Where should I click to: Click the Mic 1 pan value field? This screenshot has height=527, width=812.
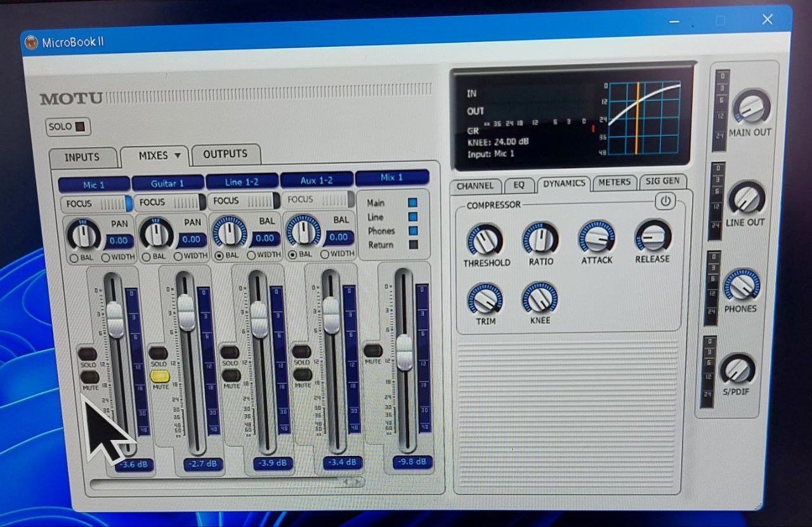pyautogui.click(x=119, y=241)
